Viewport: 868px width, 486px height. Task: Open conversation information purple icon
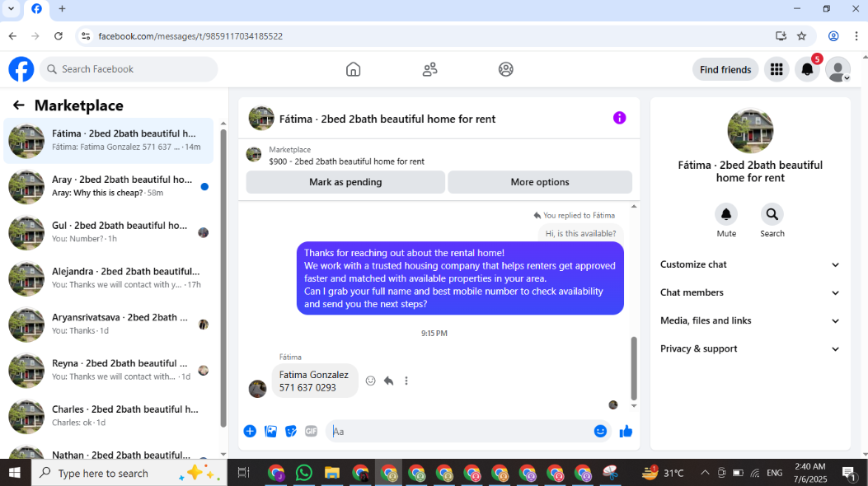[x=619, y=118]
